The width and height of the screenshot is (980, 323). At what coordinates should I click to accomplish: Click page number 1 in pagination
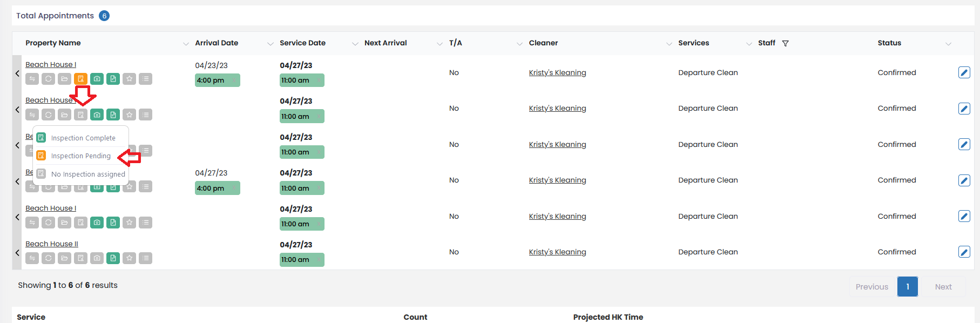[x=907, y=287]
